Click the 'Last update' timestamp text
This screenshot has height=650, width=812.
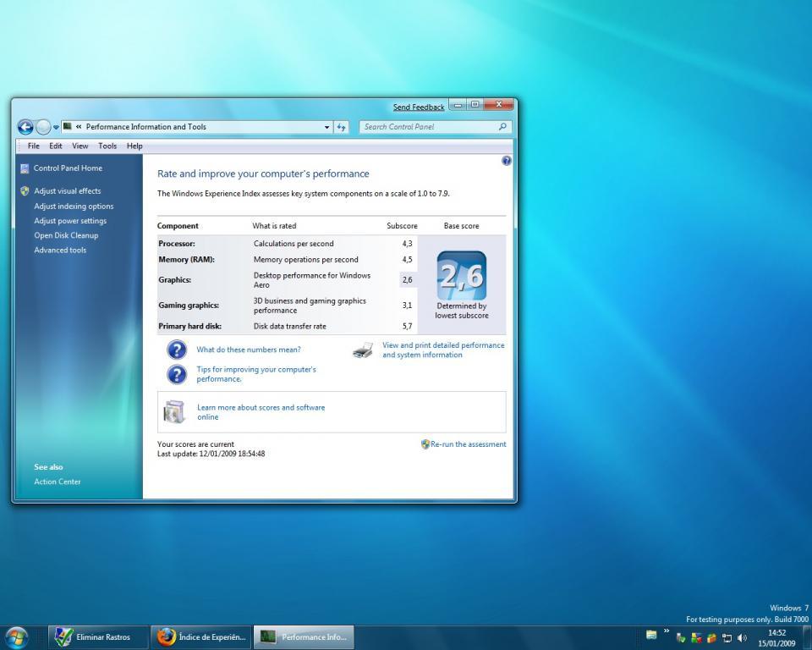click(211, 454)
